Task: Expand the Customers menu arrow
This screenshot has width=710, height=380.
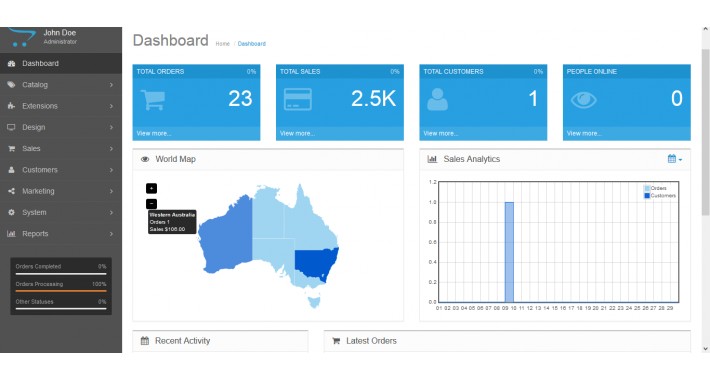Action: 111,170
